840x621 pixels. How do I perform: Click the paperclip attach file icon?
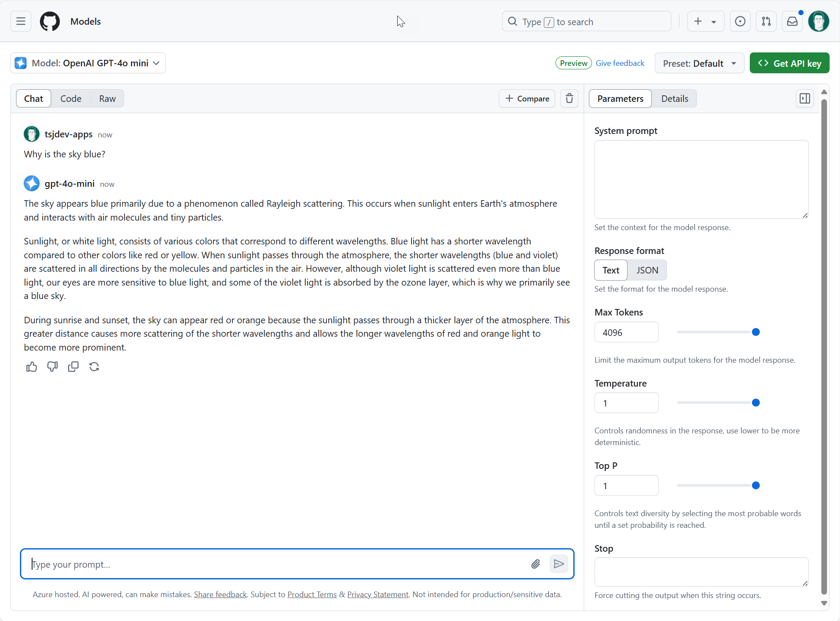(x=536, y=564)
